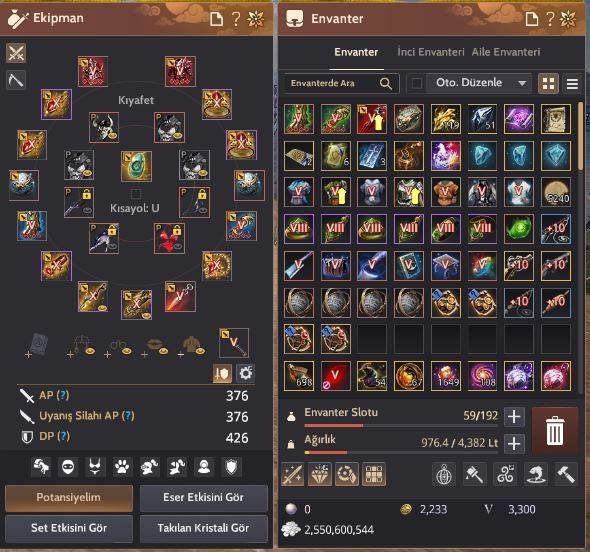Open the equipment settings gear icon

pos(246,373)
